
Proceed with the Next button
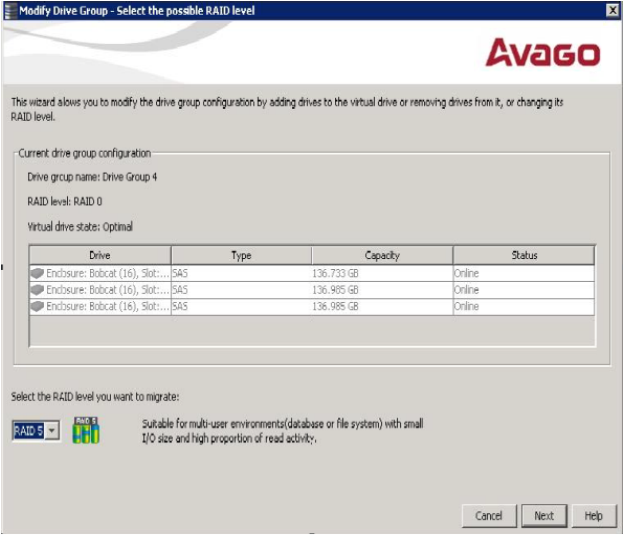click(x=543, y=516)
